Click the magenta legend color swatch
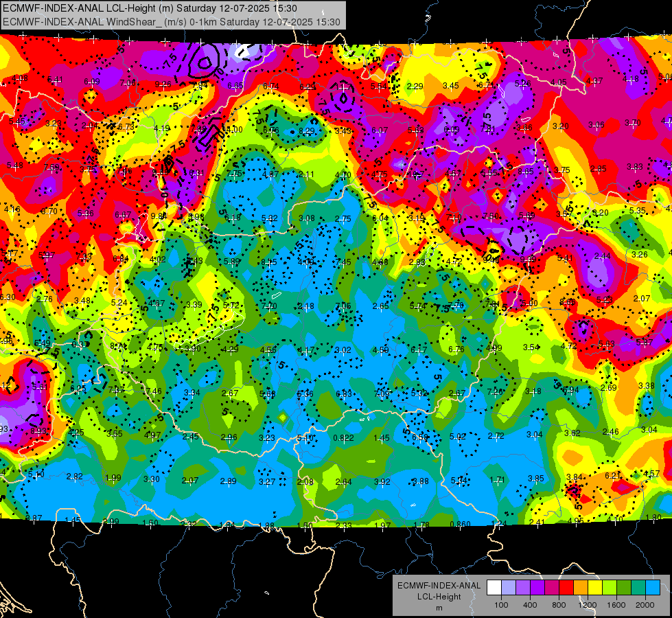672x618 pixels. pyautogui.click(x=552, y=588)
